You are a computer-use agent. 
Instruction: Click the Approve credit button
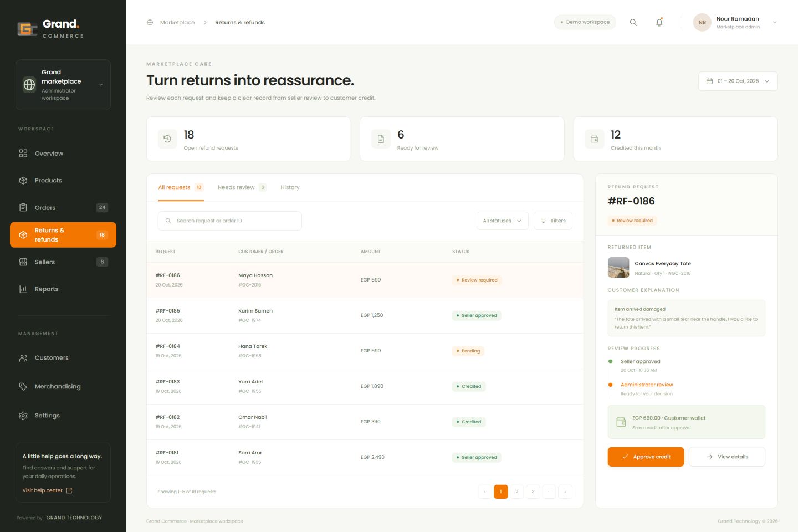click(x=646, y=457)
